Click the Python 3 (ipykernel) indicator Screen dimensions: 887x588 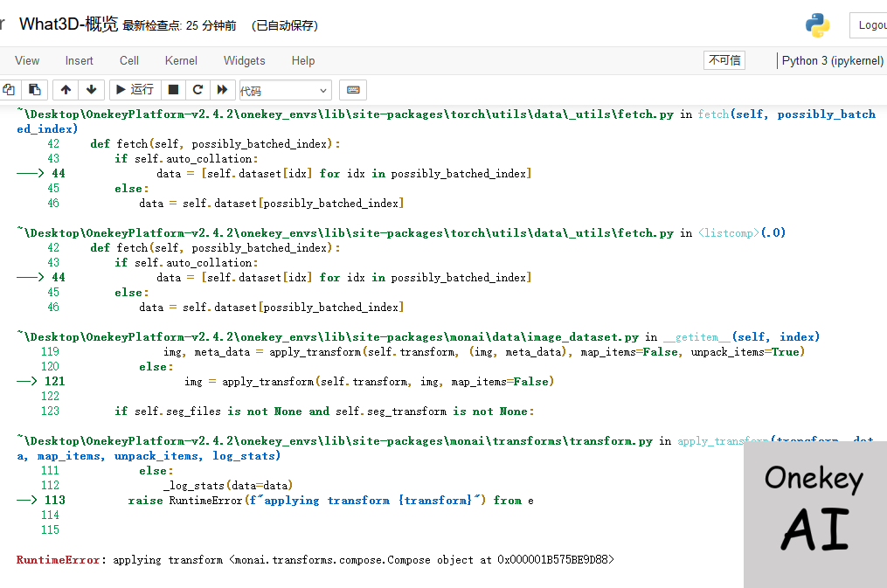click(832, 60)
